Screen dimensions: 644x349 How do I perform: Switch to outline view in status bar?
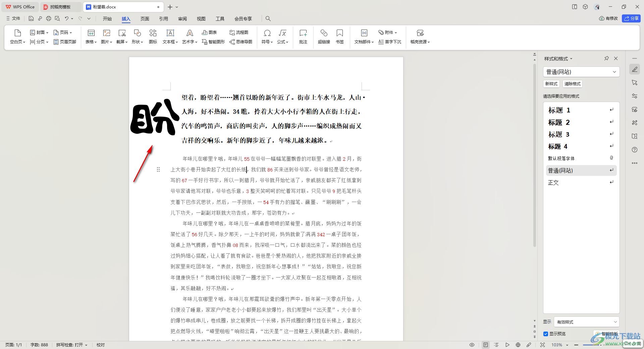(x=496, y=345)
